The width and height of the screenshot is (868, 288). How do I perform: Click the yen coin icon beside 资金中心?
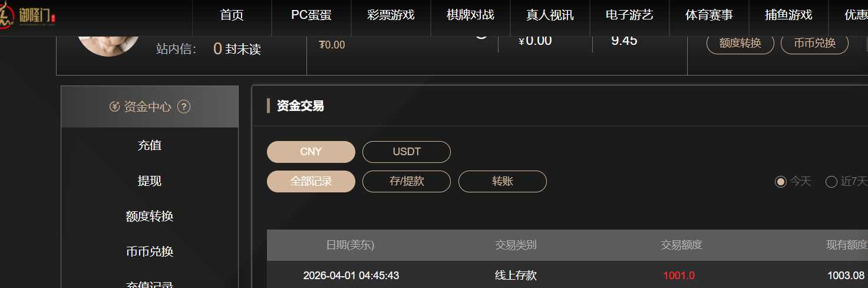pos(115,107)
